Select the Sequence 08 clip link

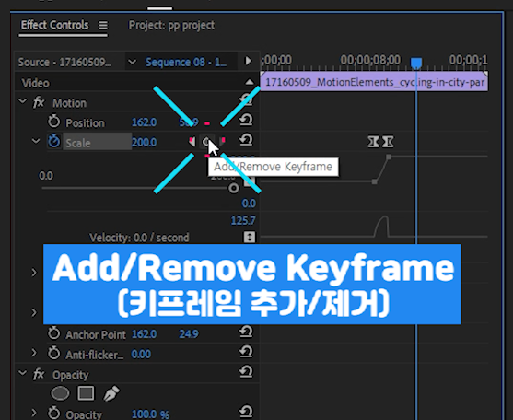click(x=185, y=62)
